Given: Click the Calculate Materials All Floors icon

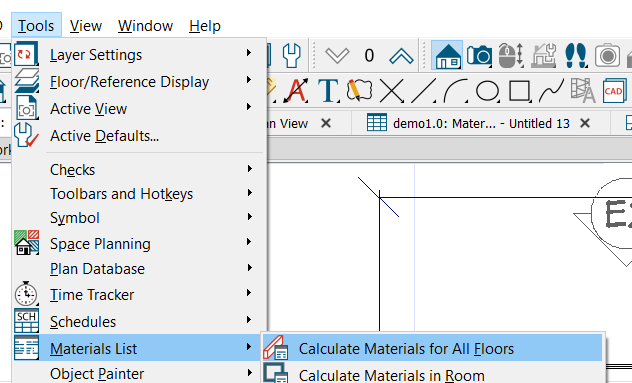Looking at the screenshot, I should click(x=276, y=348).
